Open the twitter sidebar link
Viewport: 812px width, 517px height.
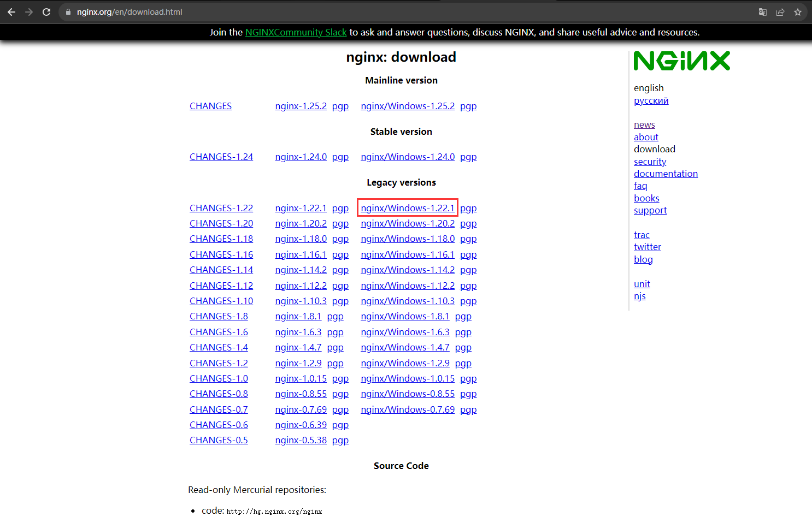click(648, 247)
